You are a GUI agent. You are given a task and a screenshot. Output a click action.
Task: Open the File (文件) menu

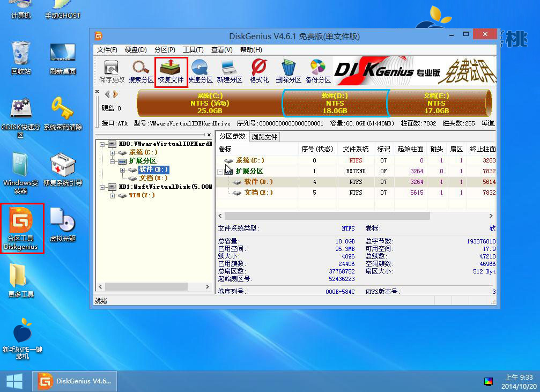click(107, 50)
